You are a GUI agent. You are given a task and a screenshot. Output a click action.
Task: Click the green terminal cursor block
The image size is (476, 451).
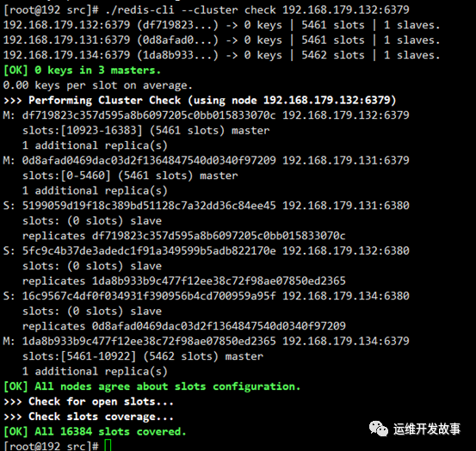(108, 445)
